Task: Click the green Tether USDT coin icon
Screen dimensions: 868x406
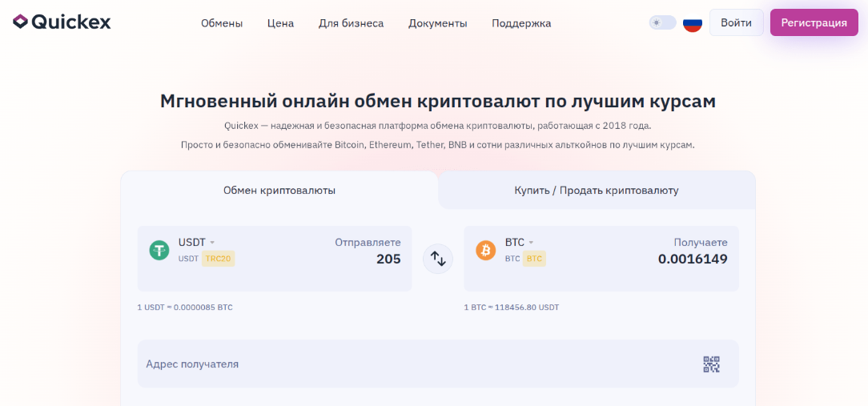Action: 159,251
